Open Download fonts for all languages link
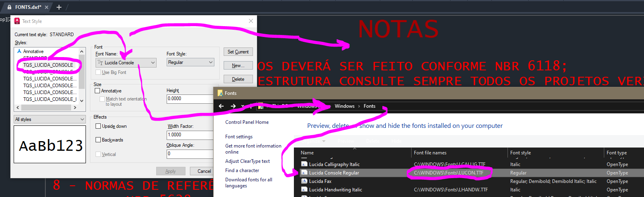The height and width of the screenshot is (197, 644). [249, 183]
